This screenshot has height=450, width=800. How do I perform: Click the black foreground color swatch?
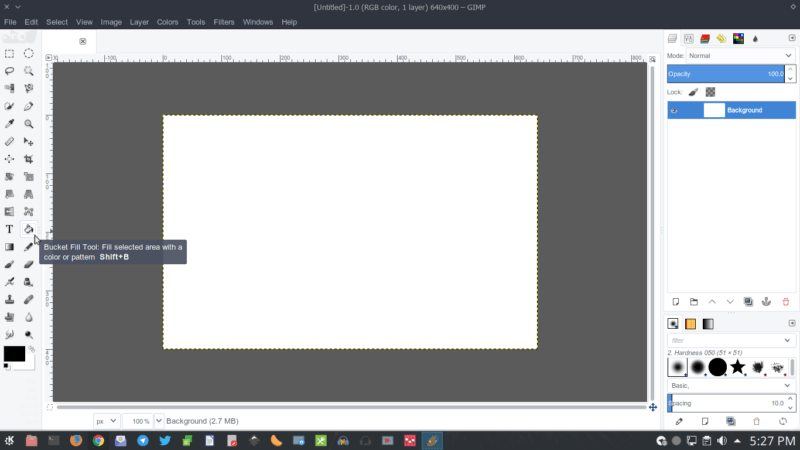pyautogui.click(x=14, y=354)
